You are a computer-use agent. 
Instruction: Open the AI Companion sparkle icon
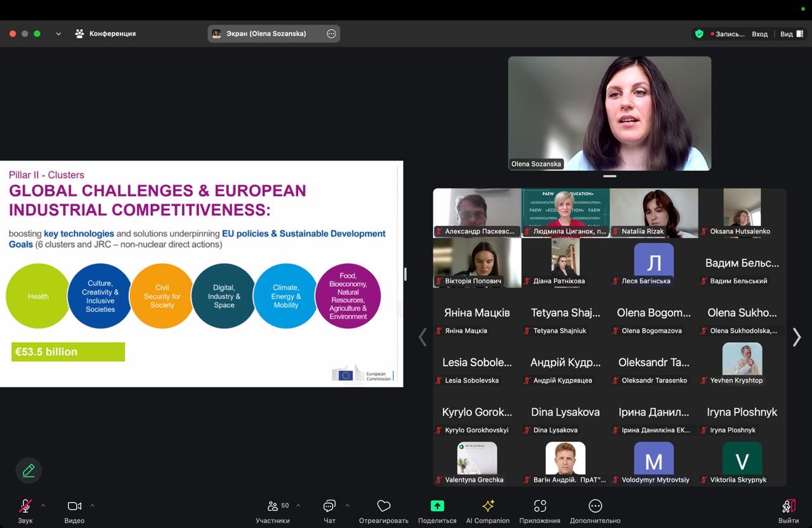tap(487, 506)
